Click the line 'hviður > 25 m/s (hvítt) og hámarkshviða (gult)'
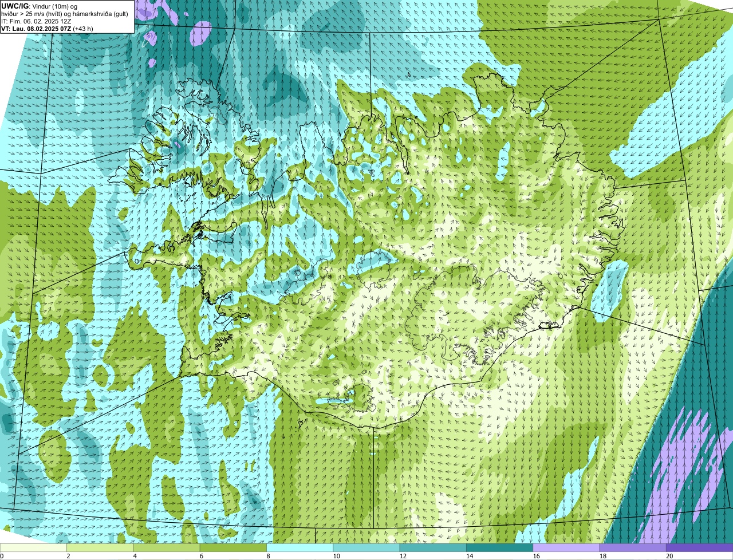The height and width of the screenshot is (560, 733). [x=65, y=14]
